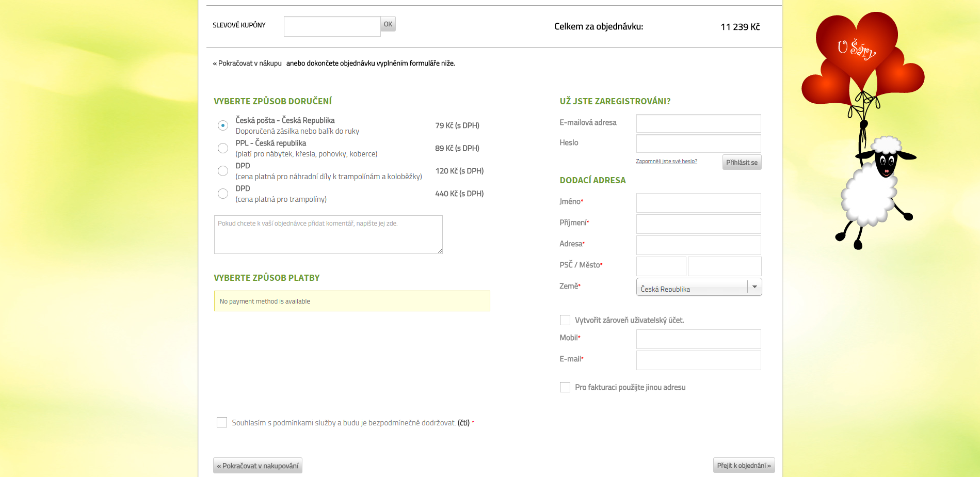Enable creating a user account checkbox

565,320
